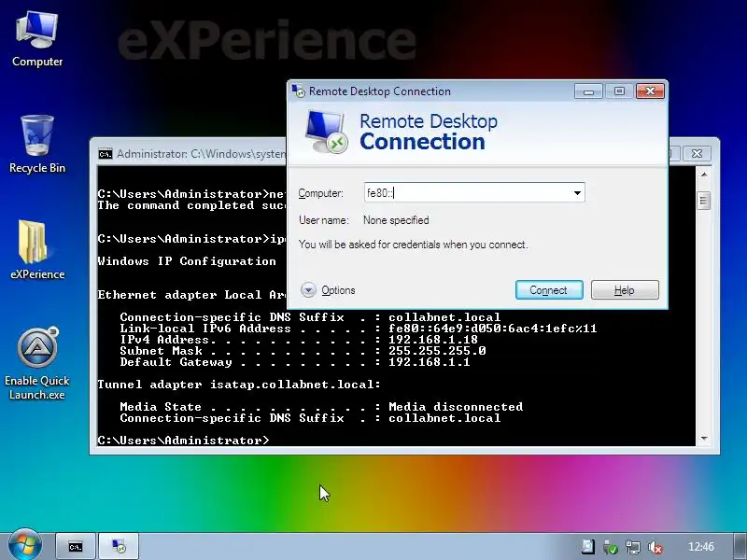The width and height of the screenshot is (747, 560).
Task: Click the IPv4 address 192.168.1.18 text
Action: (433, 340)
